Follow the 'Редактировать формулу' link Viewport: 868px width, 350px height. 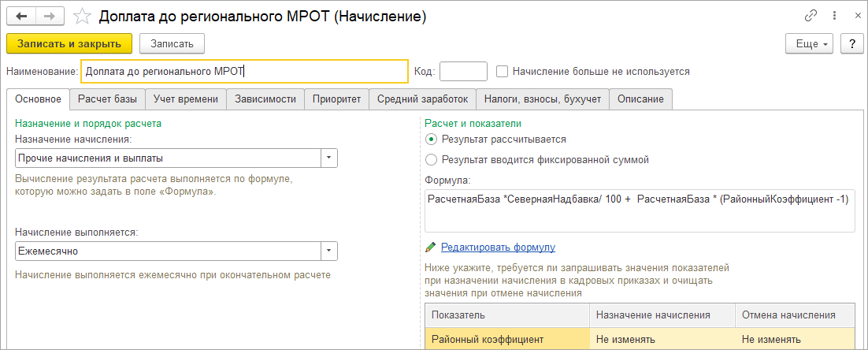pos(498,248)
